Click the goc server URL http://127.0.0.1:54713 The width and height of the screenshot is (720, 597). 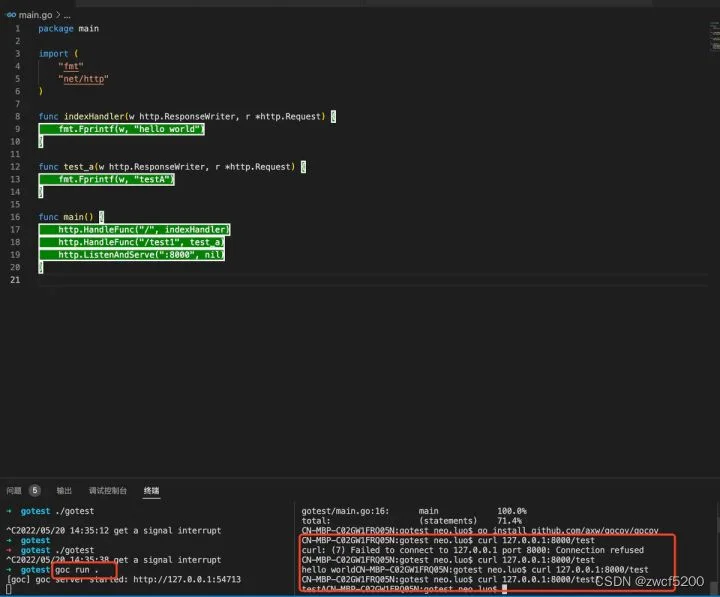pos(187,580)
